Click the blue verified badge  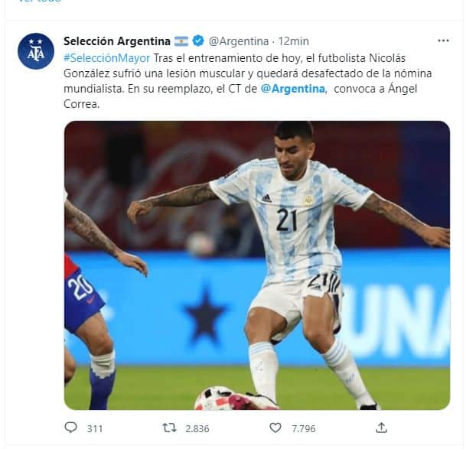pyautogui.click(x=198, y=41)
